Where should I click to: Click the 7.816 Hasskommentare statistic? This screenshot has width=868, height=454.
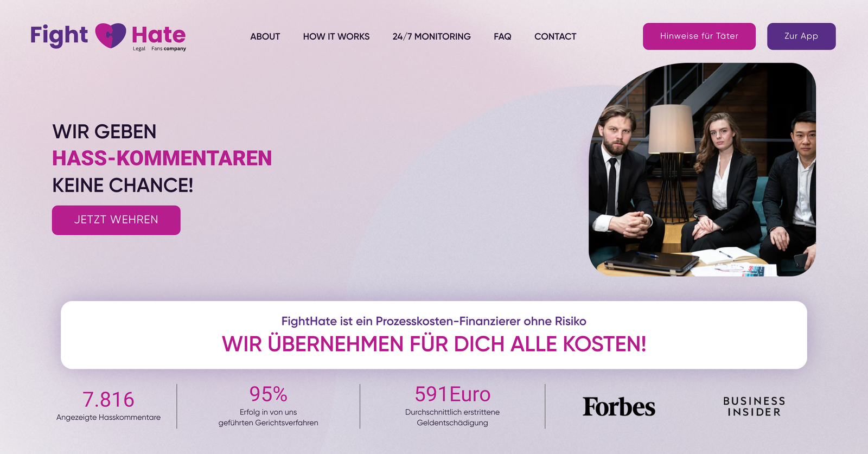[108, 406]
